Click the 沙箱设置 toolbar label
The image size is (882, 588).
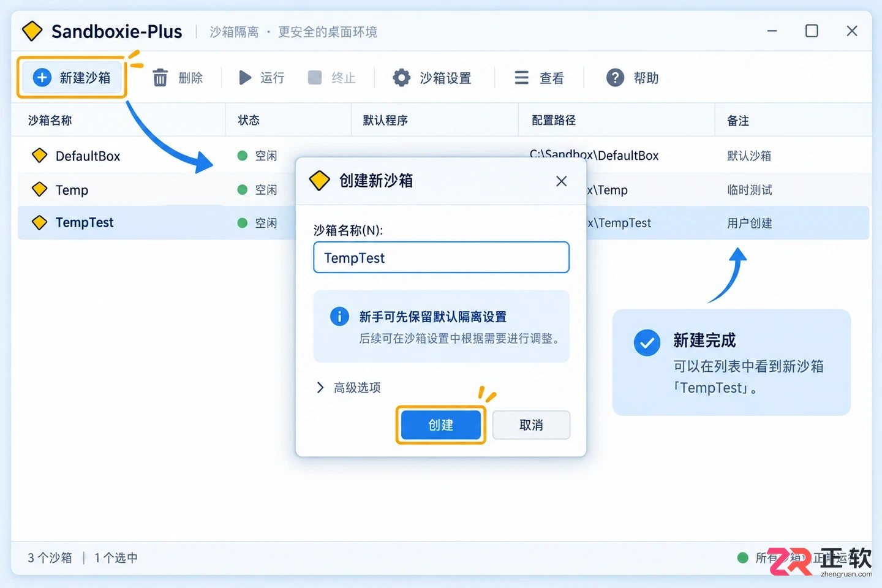pos(445,78)
